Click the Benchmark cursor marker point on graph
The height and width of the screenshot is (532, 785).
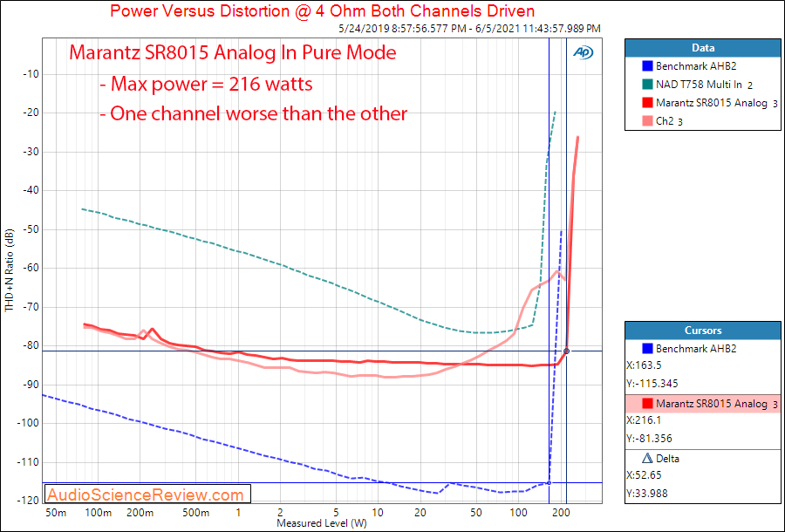coord(549,483)
